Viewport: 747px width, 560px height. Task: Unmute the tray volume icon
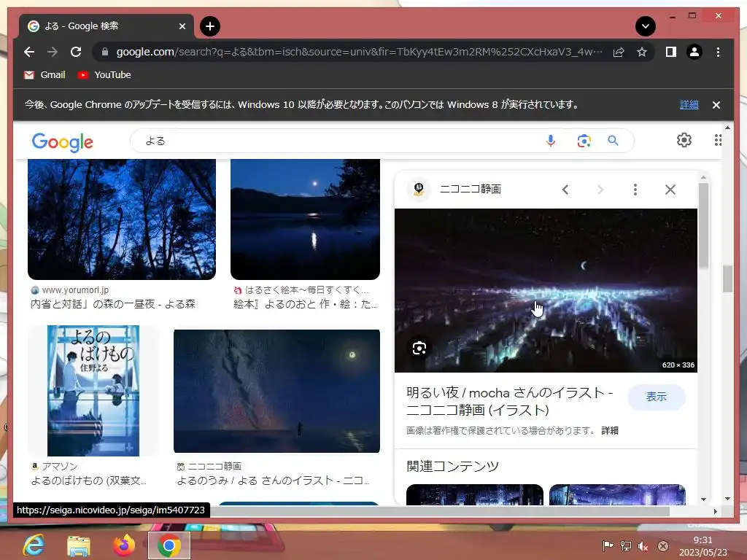point(643,546)
